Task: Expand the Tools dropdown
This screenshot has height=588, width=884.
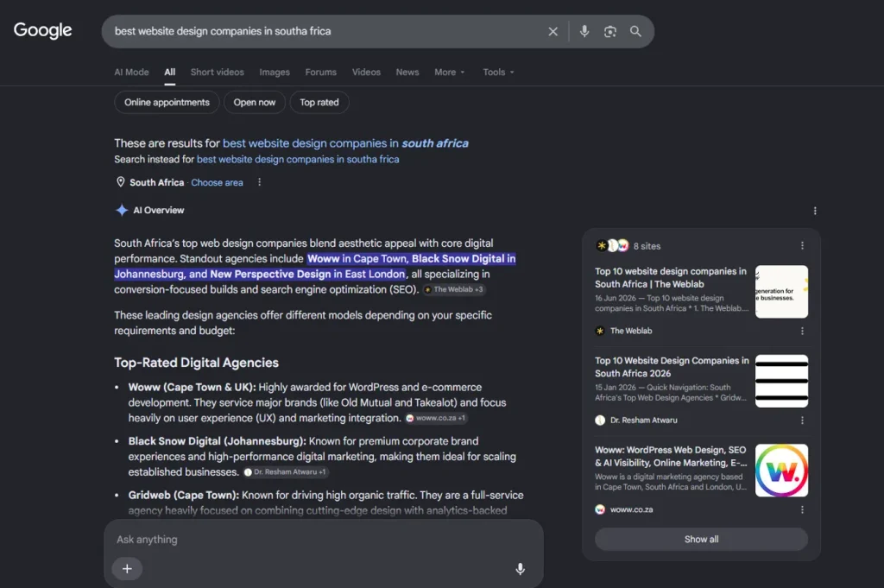Action: (x=498, y=73)
